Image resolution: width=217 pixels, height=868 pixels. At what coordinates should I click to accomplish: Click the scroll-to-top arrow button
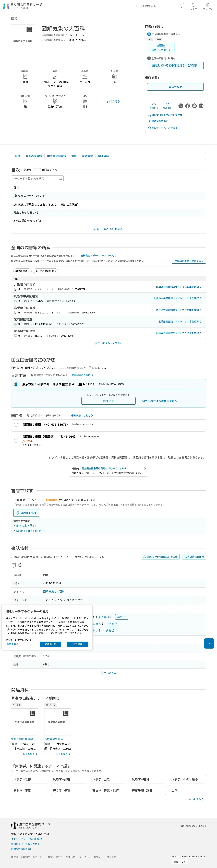tap(209, 643)
